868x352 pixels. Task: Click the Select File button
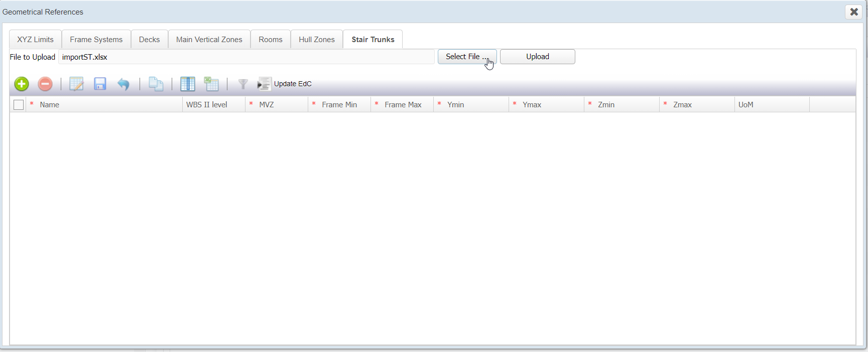[x=467, y=57]
